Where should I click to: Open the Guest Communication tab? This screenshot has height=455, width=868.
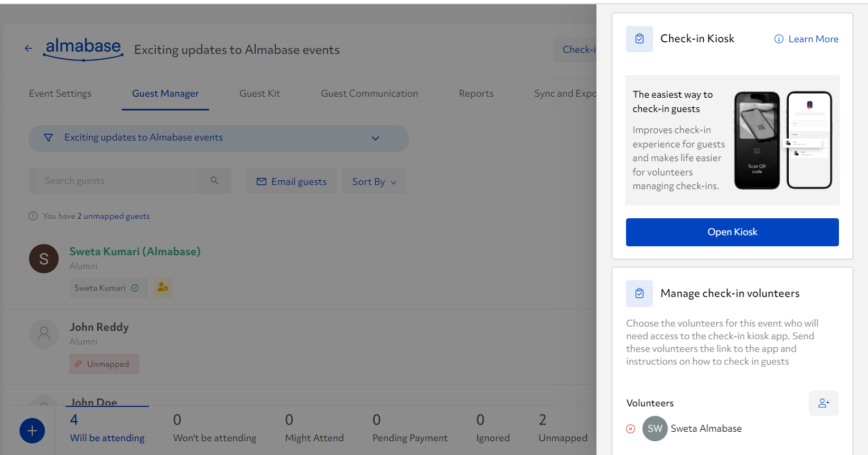[x=369, y=94]
